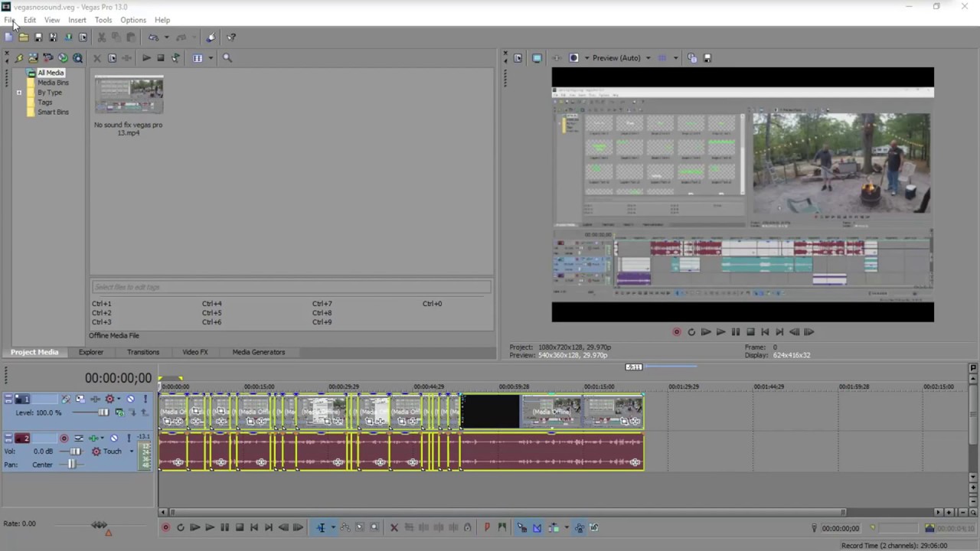This screenshot has width=980, height=551.
Task: Mute audio track 2
Action: [x=114, y=439]
